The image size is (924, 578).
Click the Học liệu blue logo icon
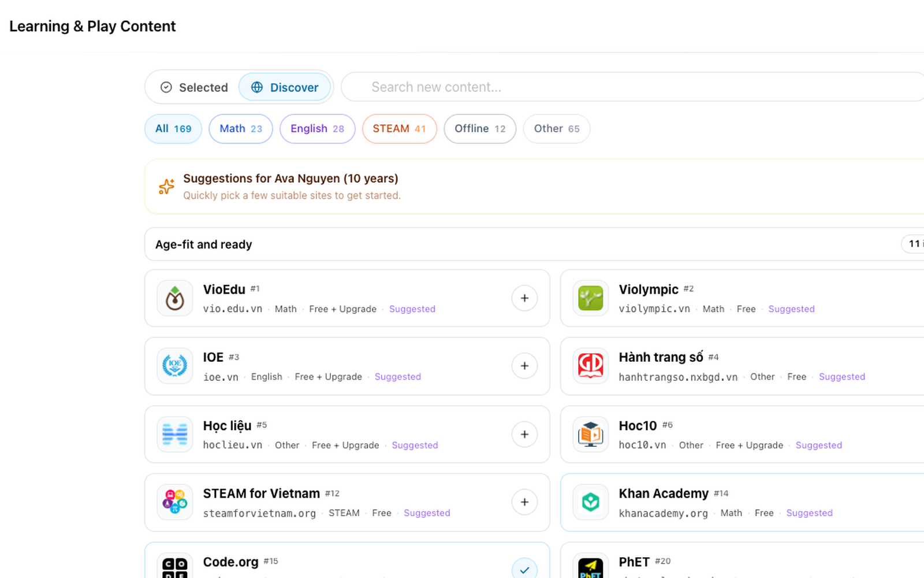tap(175, 434)
